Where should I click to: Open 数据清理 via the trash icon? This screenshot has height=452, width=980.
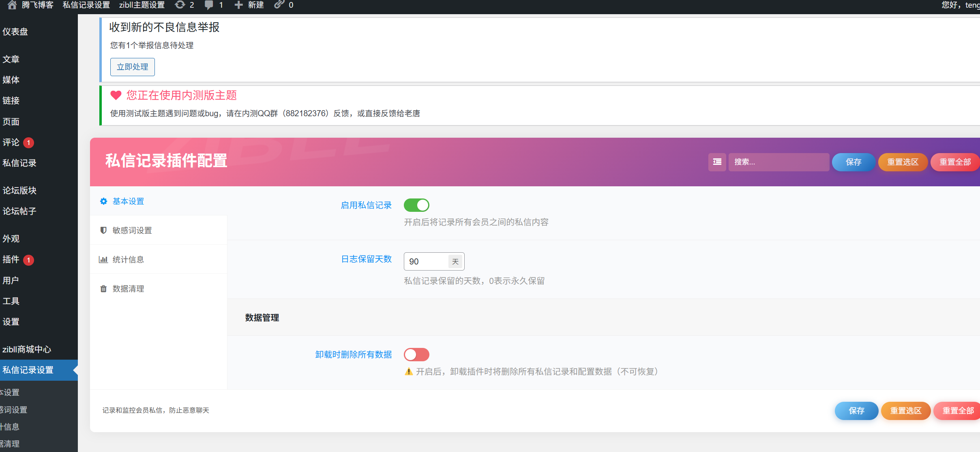103,288
